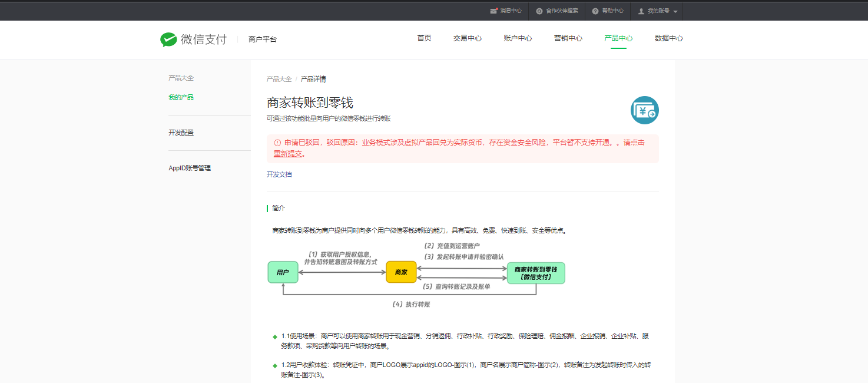Open 产品大全 in left sidebar
868x383 pixels.
coord(181,78)
